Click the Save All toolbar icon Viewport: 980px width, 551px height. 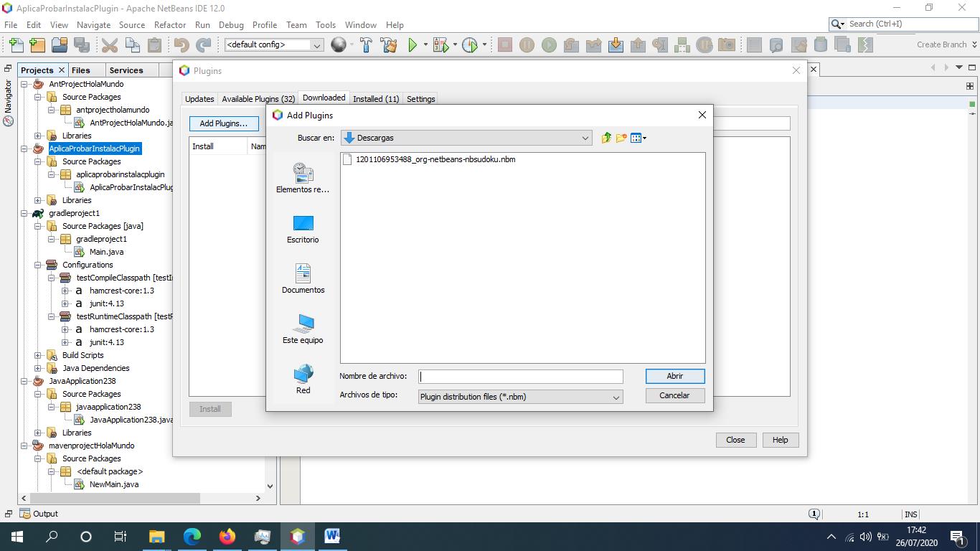[81, 45]
